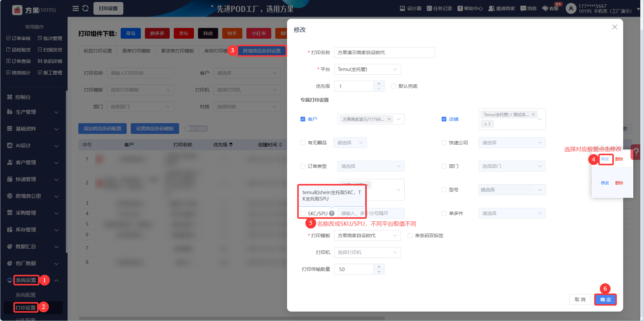Image resolution: width=644 pixels, height=321 pixels.
Task: Uncheck the 客户 checkbox in the dialog
Action: [303, 119]
